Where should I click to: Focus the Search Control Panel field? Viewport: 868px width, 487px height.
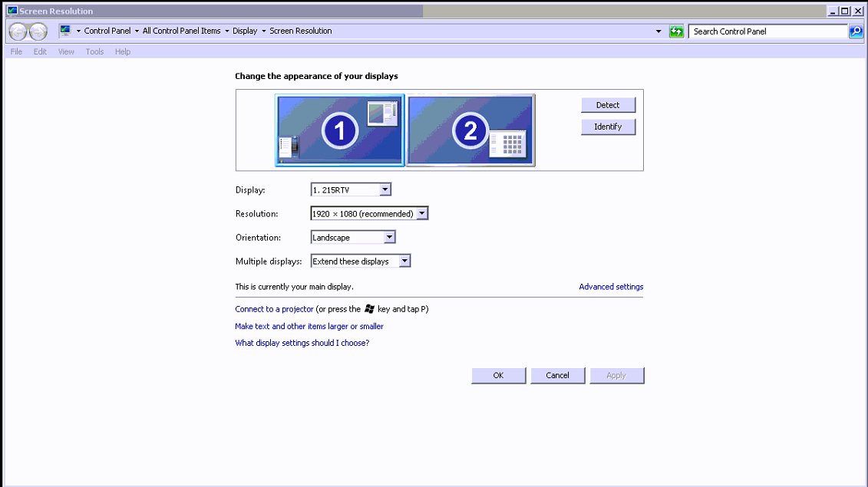767,31
